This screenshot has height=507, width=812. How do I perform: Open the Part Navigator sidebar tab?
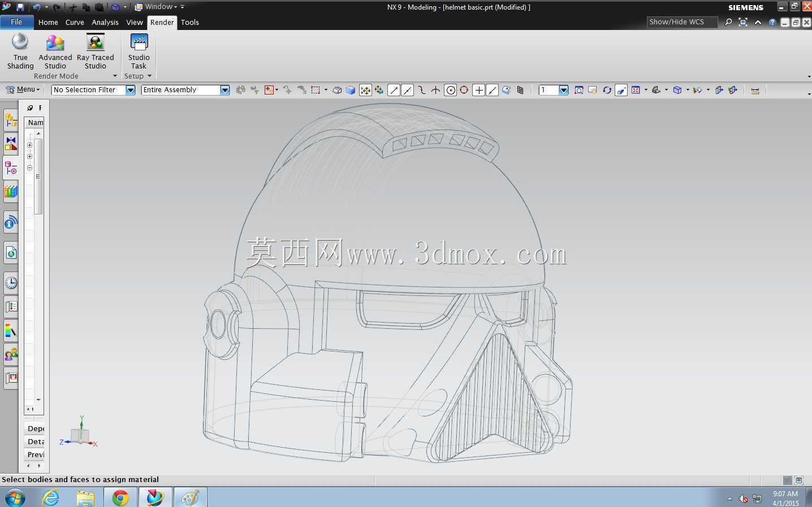point(11,168)
